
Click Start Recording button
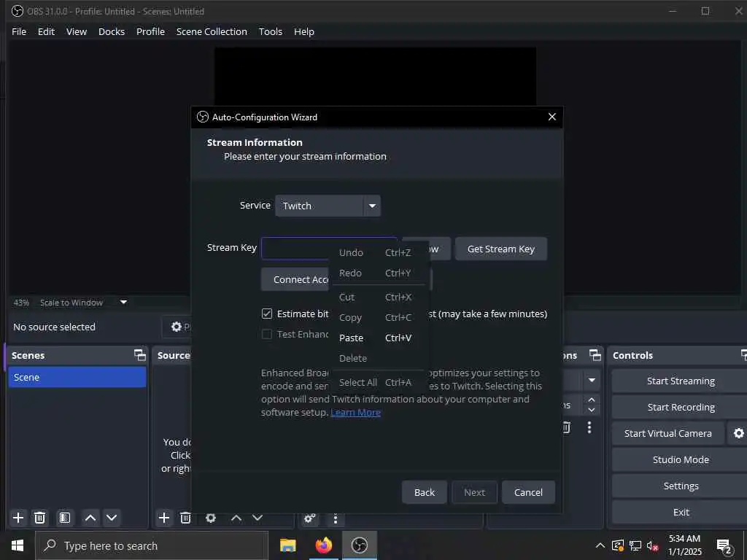click(x=681, y=407)
